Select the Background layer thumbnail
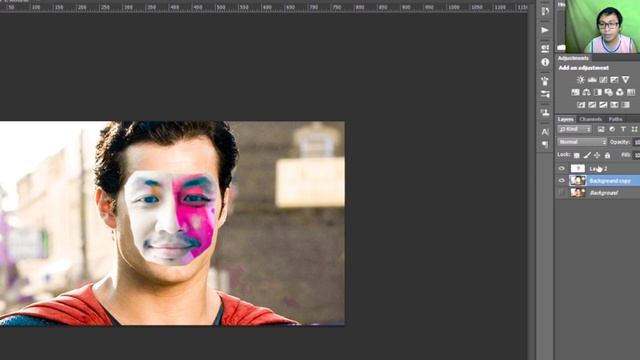This screenshot has width=640, height=360. (578, 193)
